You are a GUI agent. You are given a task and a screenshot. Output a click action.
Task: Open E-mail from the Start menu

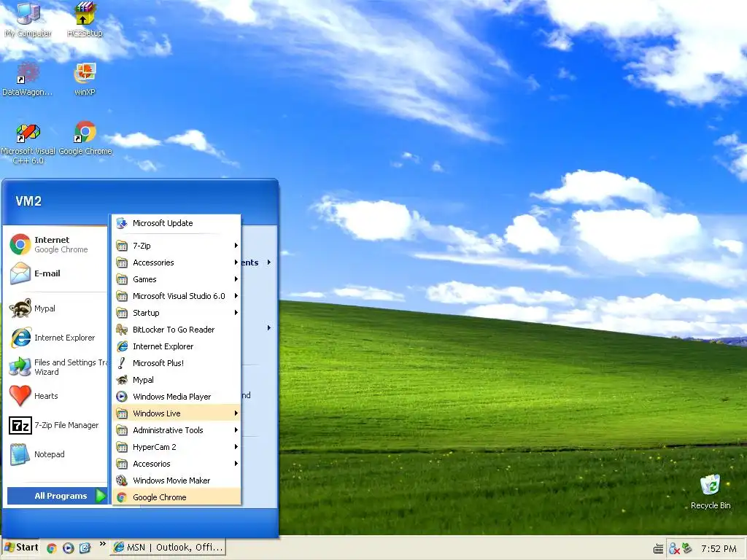(x=55, y=273)
